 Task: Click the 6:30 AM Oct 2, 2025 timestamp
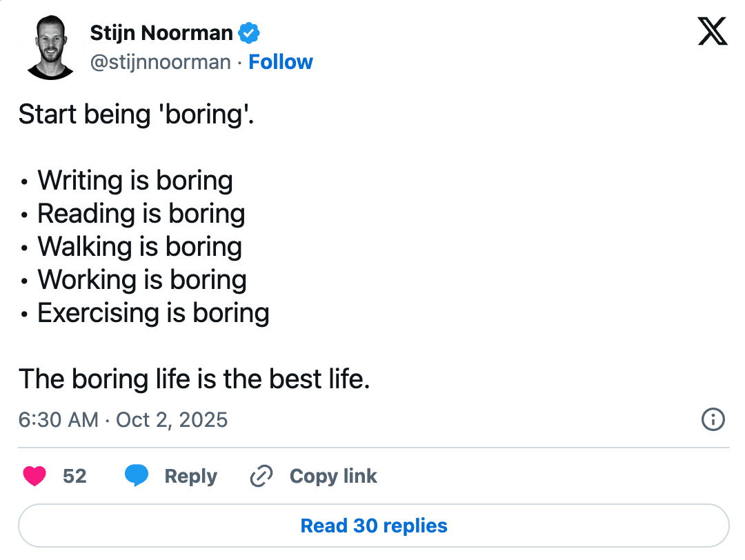point(123,419)
